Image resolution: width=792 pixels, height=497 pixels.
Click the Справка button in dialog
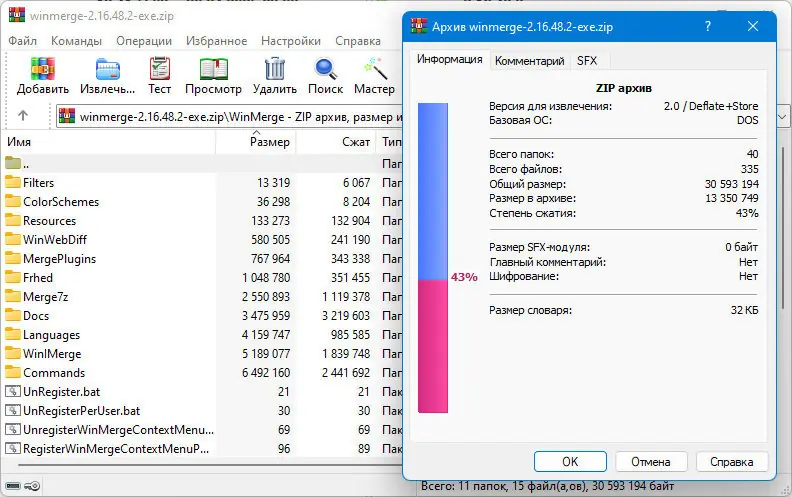pos(731,462)
